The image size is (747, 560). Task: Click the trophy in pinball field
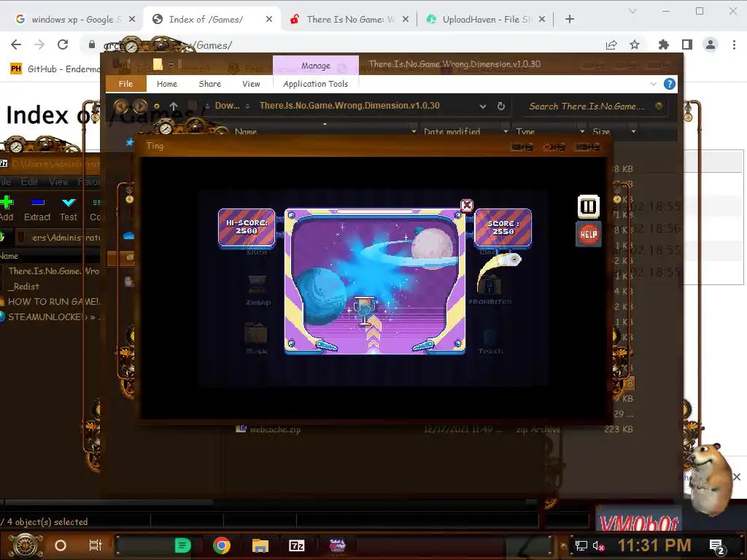pos(365,311)
